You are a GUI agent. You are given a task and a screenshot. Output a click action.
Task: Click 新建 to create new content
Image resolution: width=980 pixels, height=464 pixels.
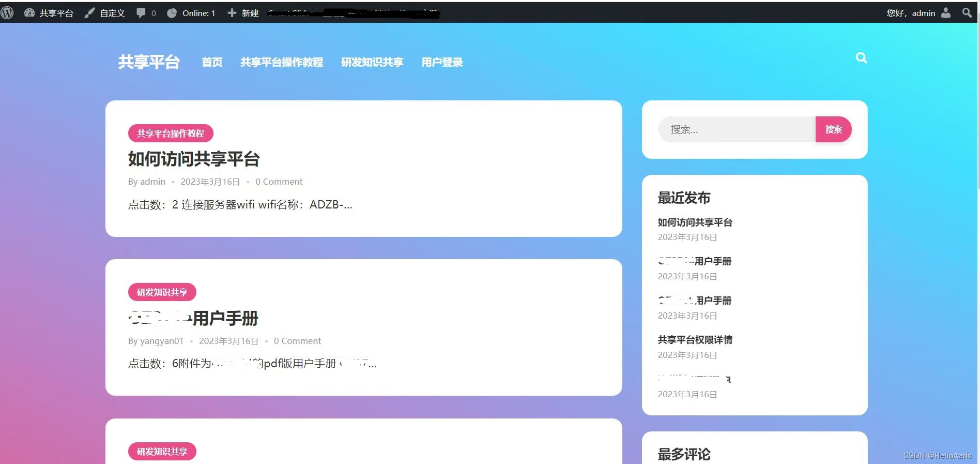(243, 13)
